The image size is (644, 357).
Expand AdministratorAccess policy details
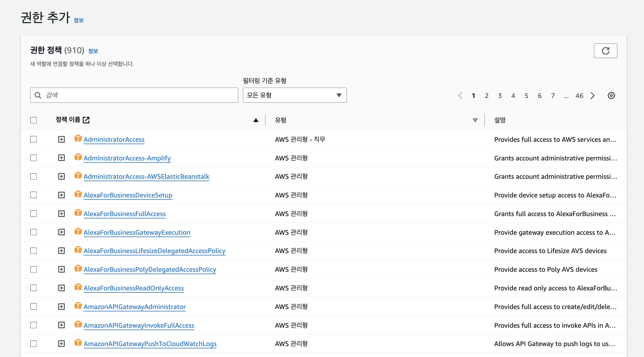[61, 139]
